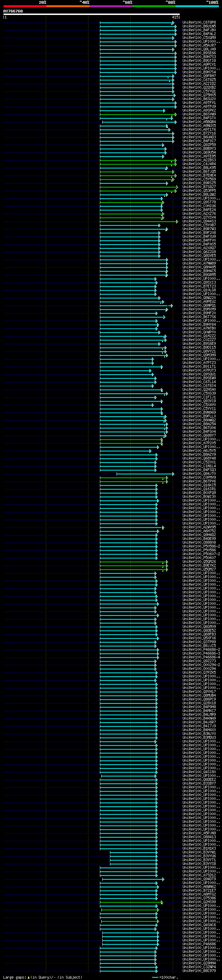Select the UniRef100_C0HIU6 label

pos(199,206)
